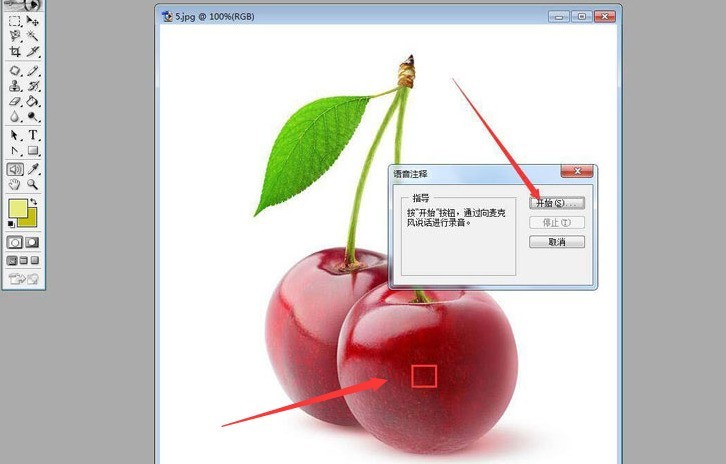Select the Slice tool
726x464 pixels.
click(32, 51)
